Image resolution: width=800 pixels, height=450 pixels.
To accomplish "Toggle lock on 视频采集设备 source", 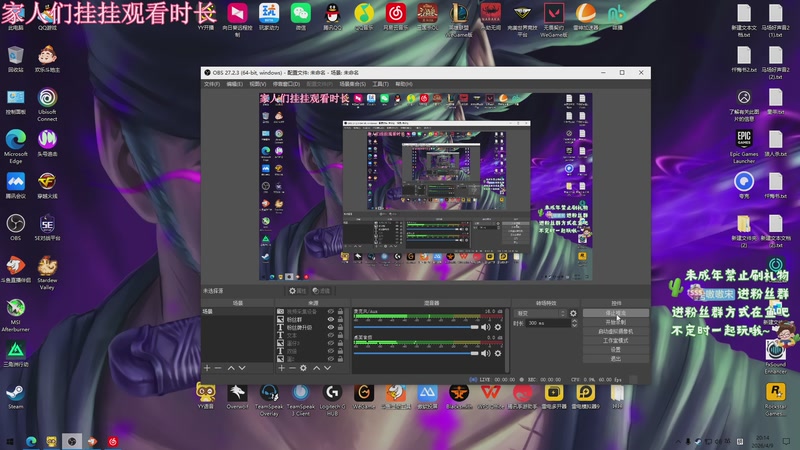I will (340, 312).
